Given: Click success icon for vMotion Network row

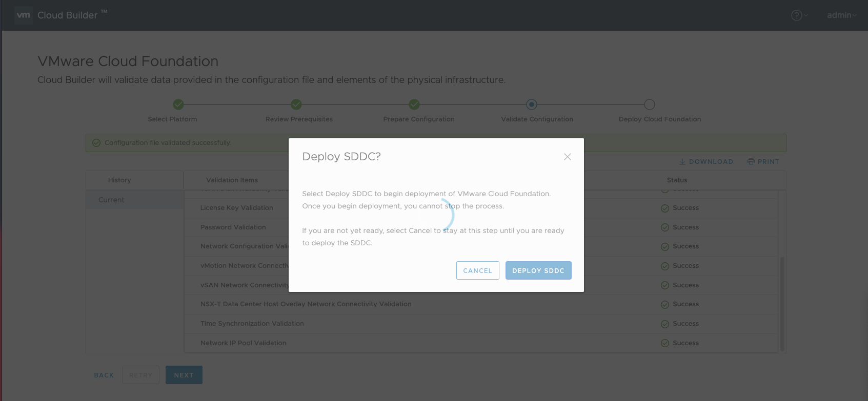Looking at the screenshot, I should click(665, 266).
